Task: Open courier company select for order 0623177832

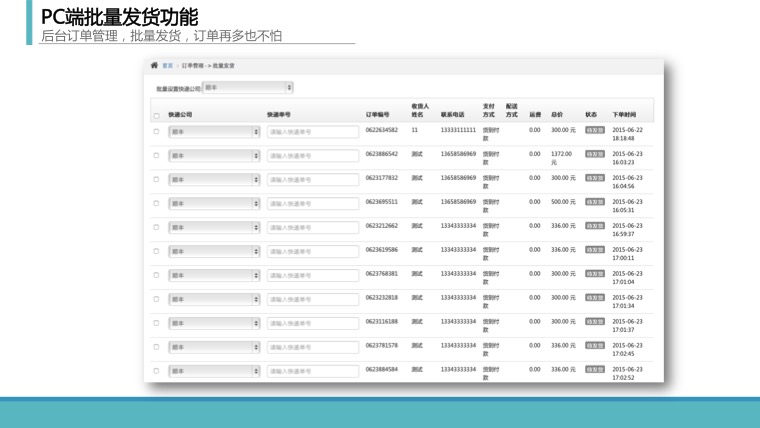Action: point(214,180)
